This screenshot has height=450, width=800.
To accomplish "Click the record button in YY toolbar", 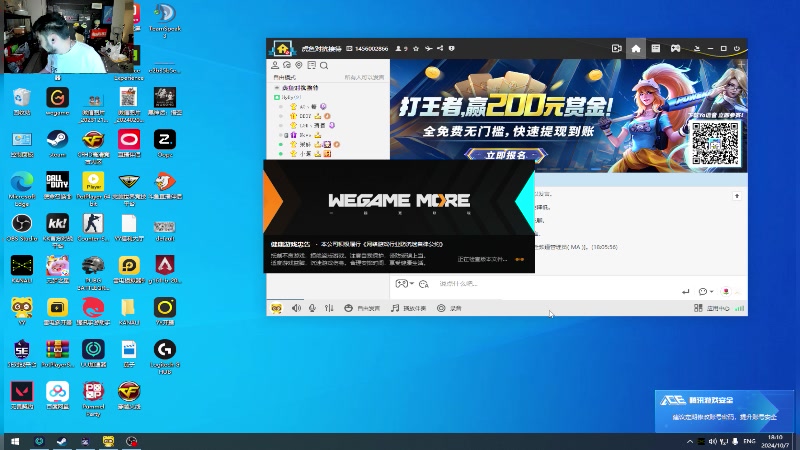I will click(x=449, y=308).
